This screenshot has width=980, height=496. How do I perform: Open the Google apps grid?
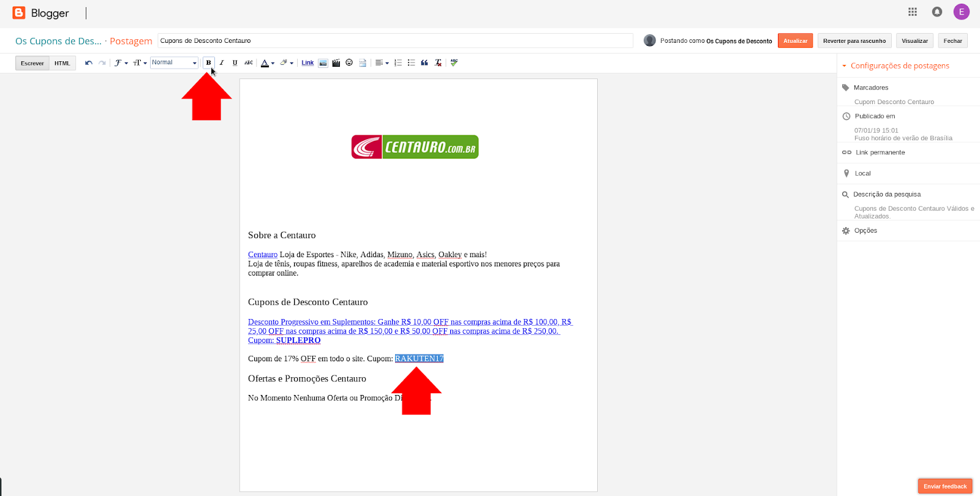pyautogui.click(x=913, y=12)
